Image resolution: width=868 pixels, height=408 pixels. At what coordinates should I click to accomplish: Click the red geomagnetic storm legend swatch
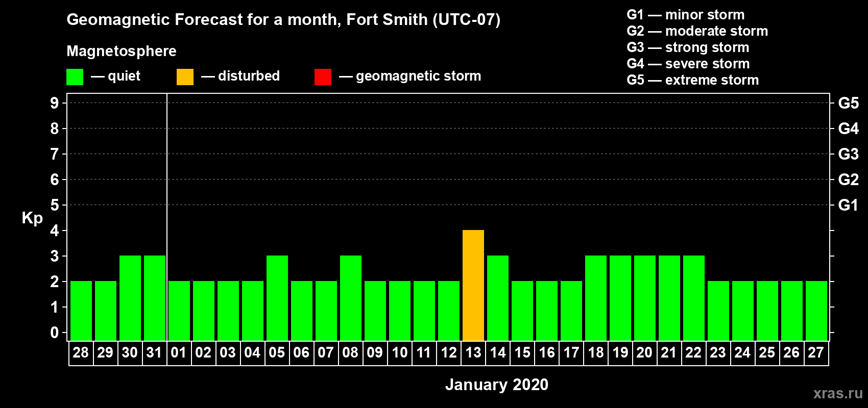(323, 77)
